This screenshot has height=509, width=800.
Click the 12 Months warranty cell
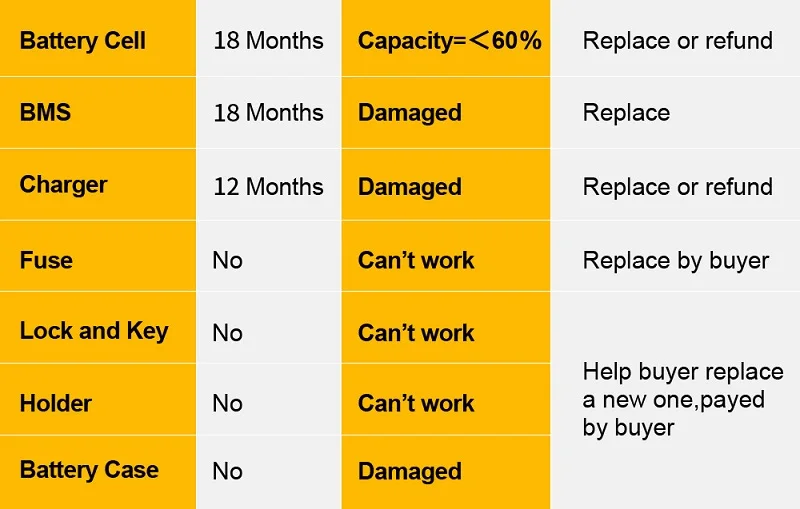[x=268, y=186]
